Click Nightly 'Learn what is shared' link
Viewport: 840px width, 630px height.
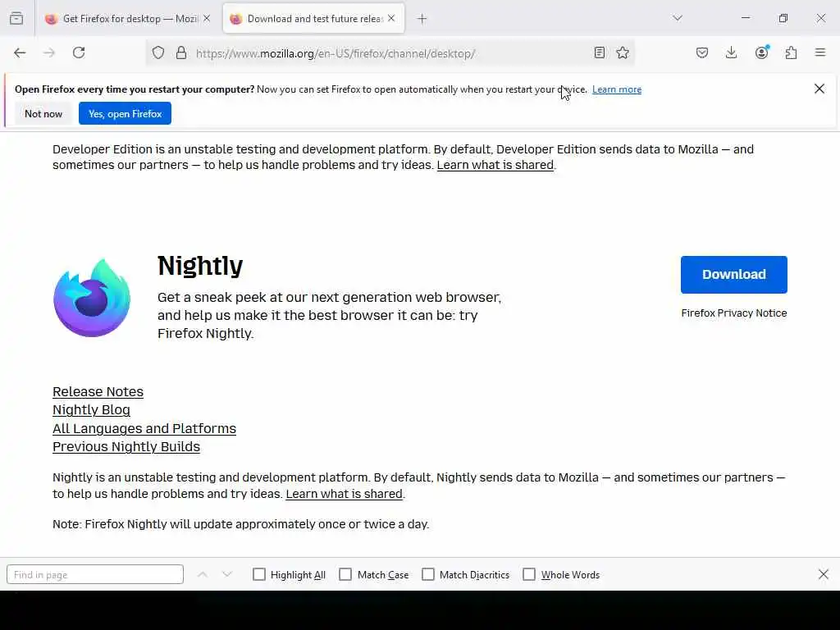click(344, 494)
